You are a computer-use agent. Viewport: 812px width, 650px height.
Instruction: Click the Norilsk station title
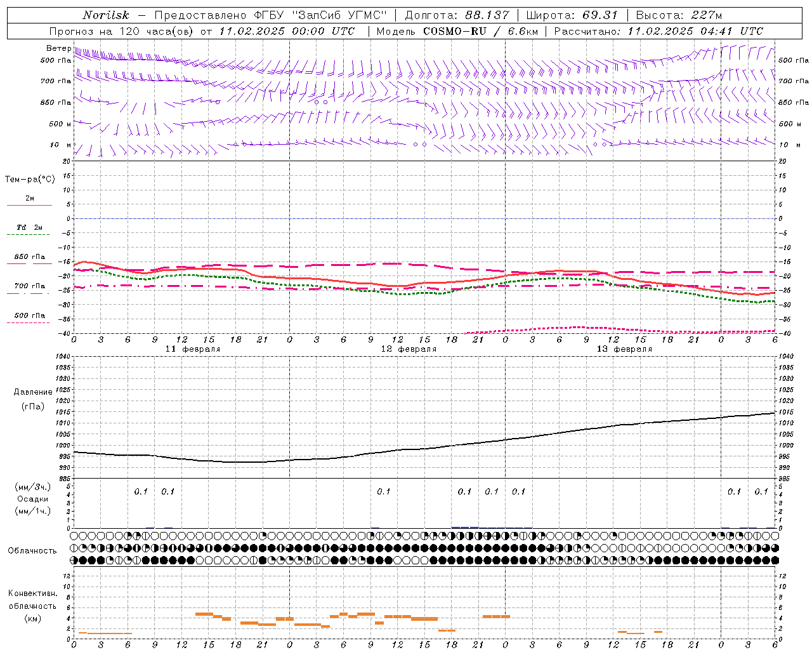click(105, 15)
